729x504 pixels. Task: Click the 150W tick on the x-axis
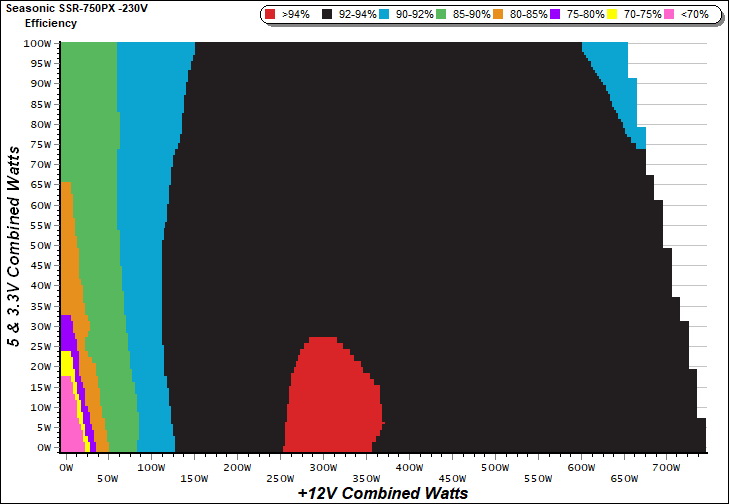tap(194, 478)
